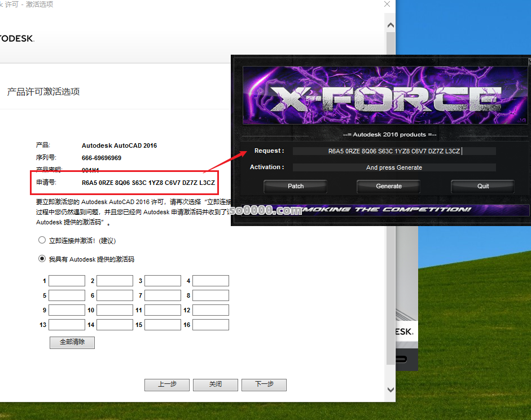Select the '立即连接并激活' radio button
The image size is (531, 420).
click(42, 240)
